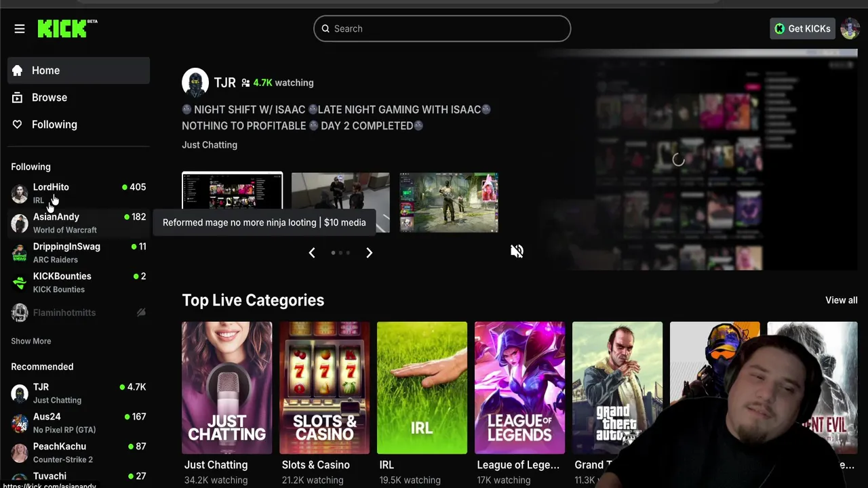This screenshot has height=488, width=868.
Task: Open the user profile avatar menu
Action: tap(850, 28)
